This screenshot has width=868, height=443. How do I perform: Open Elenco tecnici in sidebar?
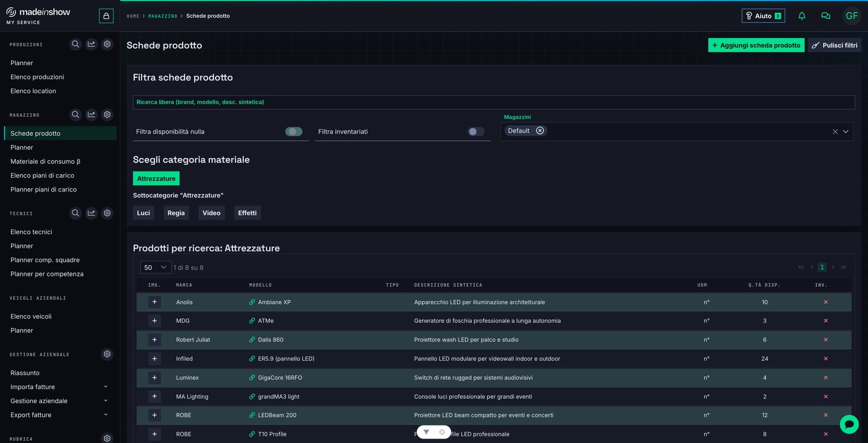point(31,232)
